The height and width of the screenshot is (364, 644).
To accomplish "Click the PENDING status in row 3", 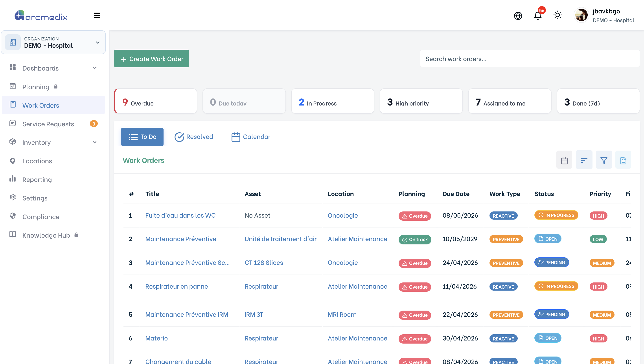I will [552, 262].
